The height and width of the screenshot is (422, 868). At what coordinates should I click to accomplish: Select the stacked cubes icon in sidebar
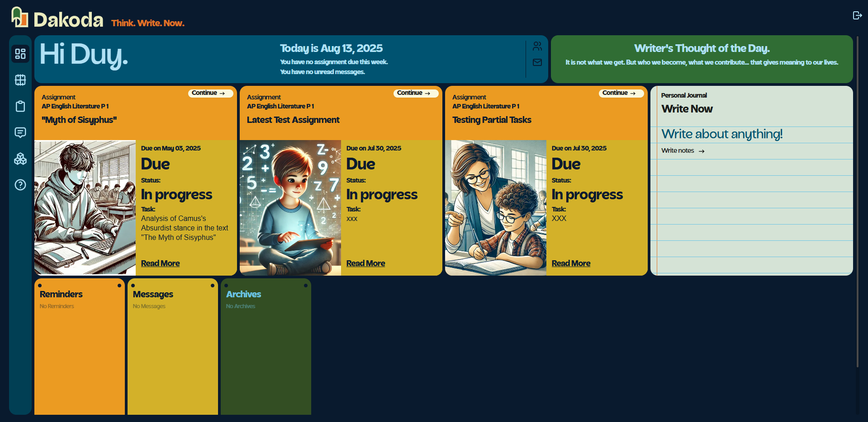pos(20,159)
